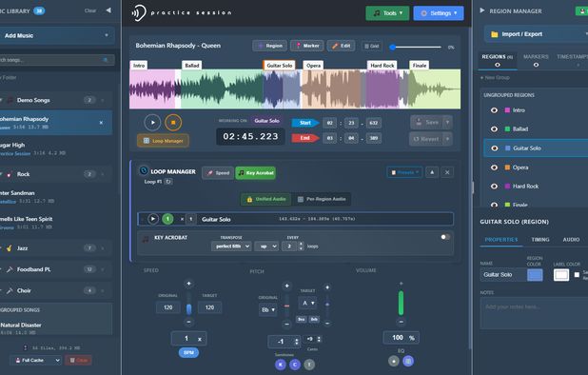The image size is (588, 375).
Task: Select the Ballad region label on waveform
Action: [191, 66]
